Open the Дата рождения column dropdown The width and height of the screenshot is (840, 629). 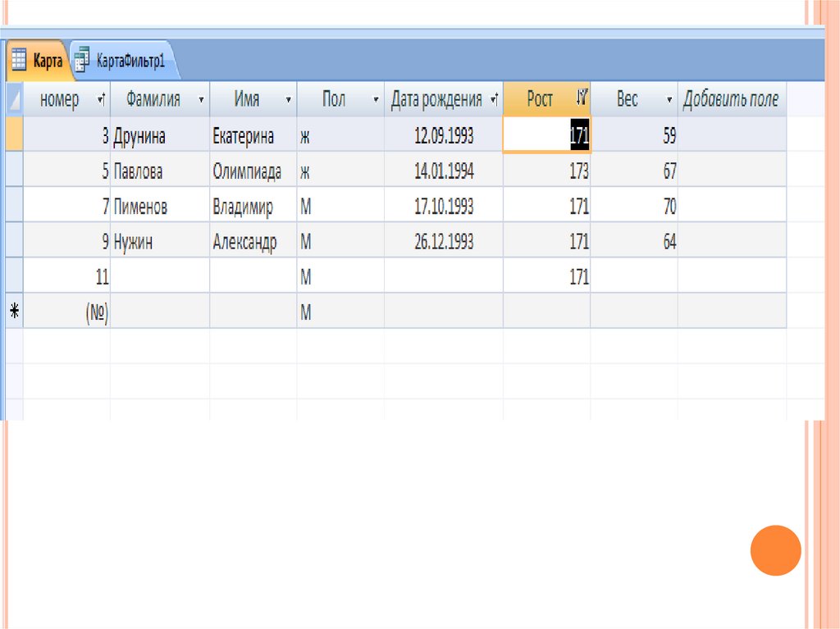pyautogui.click(x=494, y=100)
